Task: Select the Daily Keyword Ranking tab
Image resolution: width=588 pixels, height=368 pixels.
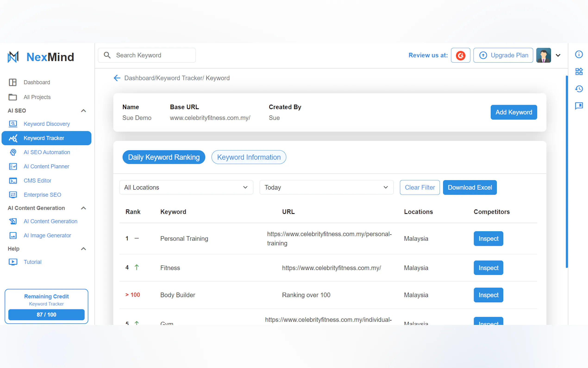Action: (164, 157)
